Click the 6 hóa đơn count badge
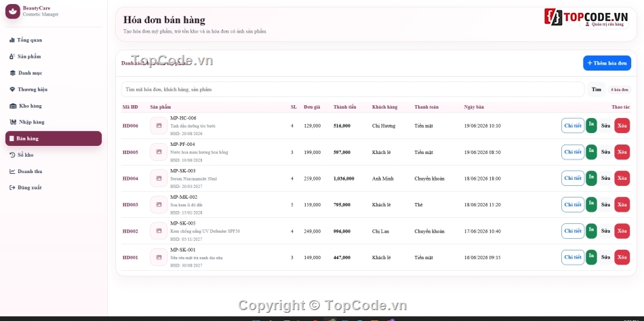The width and height of the screenshot is (644, 321). [x=620, y=90]
